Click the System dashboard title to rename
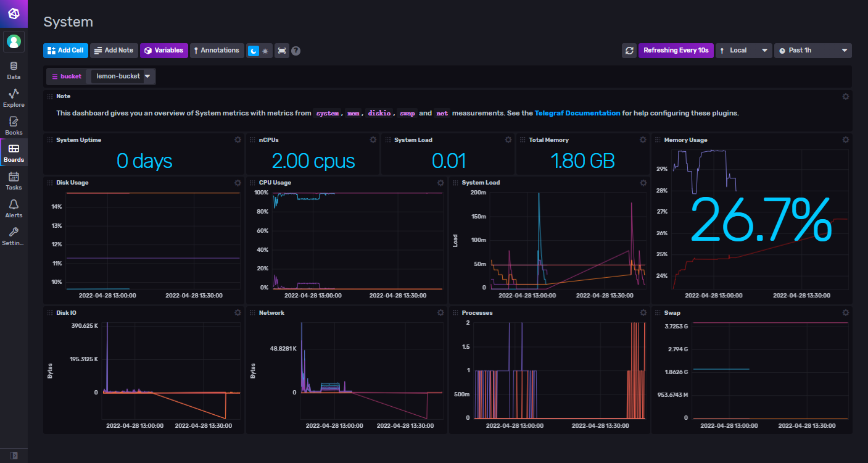 pos(68,22)
